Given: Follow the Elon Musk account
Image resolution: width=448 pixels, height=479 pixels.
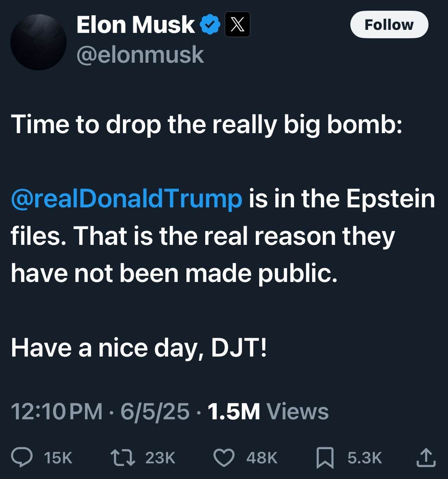Looking at the screenshot, I should [x=389, y=24].
